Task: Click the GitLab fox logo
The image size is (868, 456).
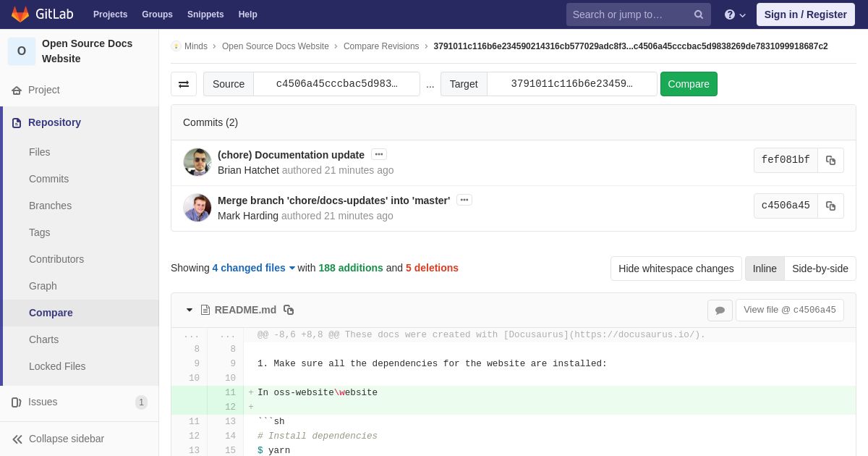Action: tap(20, 14)
